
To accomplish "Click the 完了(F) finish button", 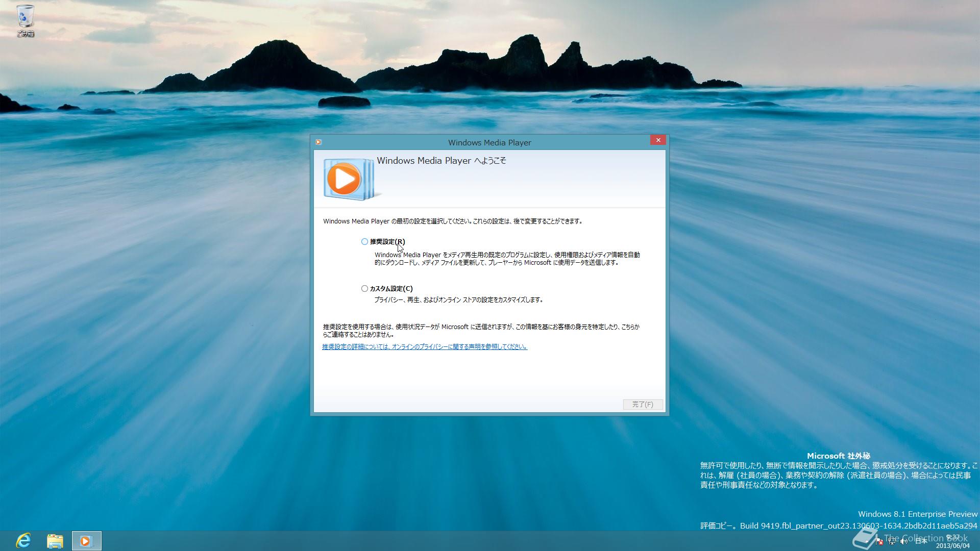I will pos(643,404).
